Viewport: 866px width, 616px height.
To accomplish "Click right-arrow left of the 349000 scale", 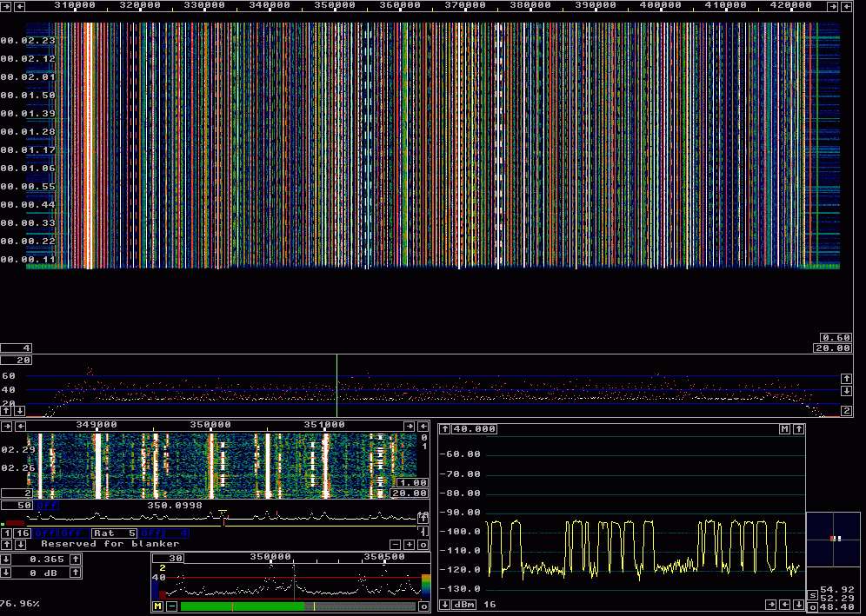I will click(x=6, y=426).
